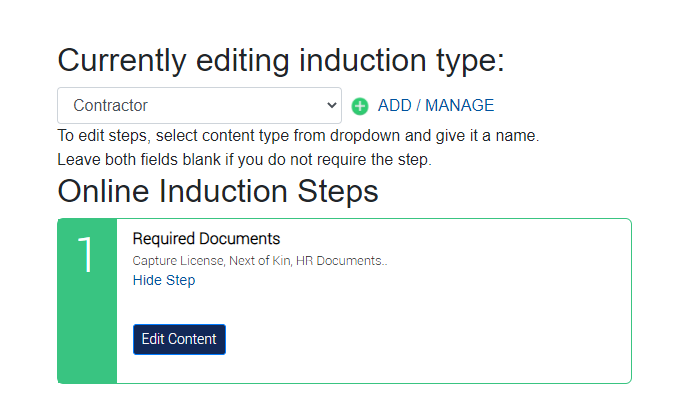Image resolution: width=694 pixels, height=393 pixels.
Task: Click the Currently editing induction type heading
Action: point(281,61)
